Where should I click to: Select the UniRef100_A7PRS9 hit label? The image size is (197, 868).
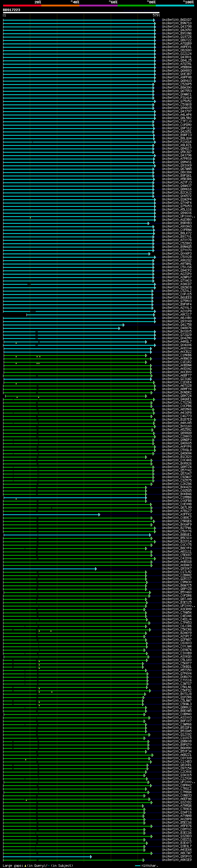point(177,159)
